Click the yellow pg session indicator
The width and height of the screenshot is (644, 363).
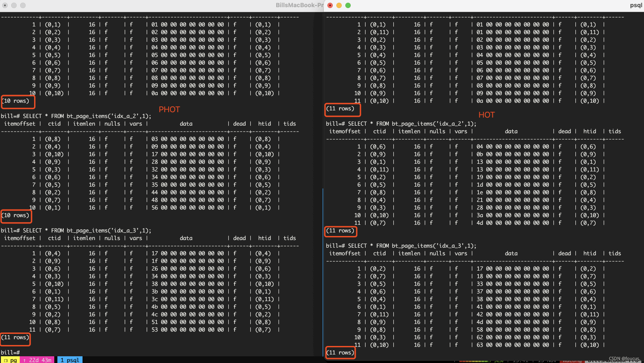(10, 360)
